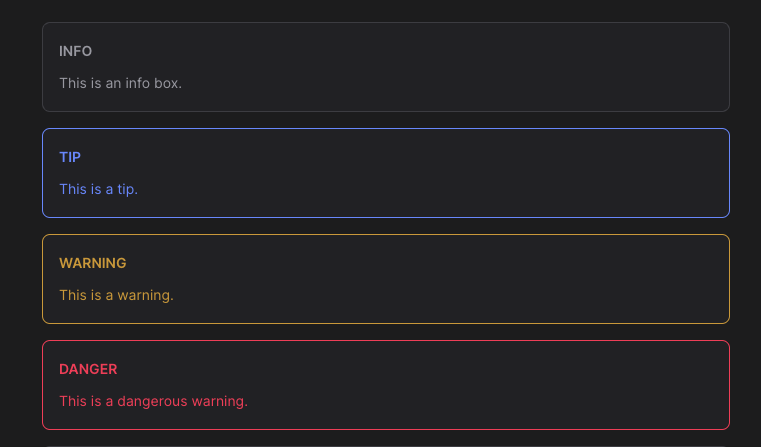The height and width of the screenshot is (447, 761).
Task: Click the DANGER heading in red
Action: [88, 369]
